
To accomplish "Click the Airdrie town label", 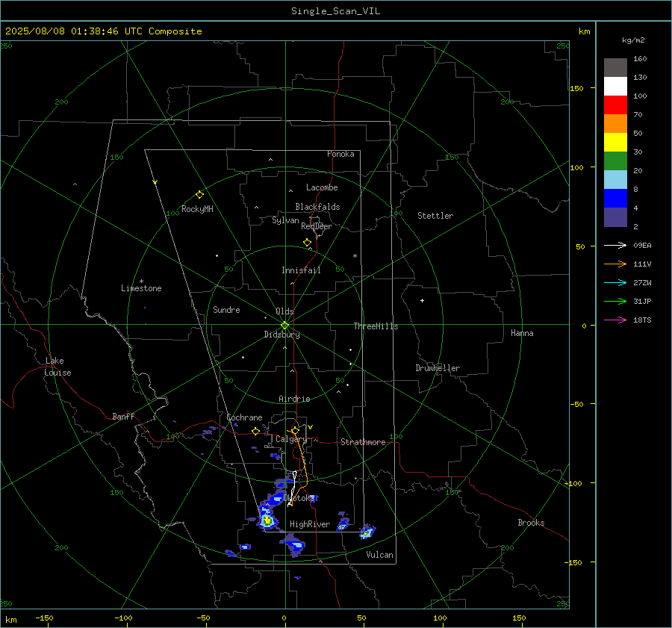I will pos(294,399).
